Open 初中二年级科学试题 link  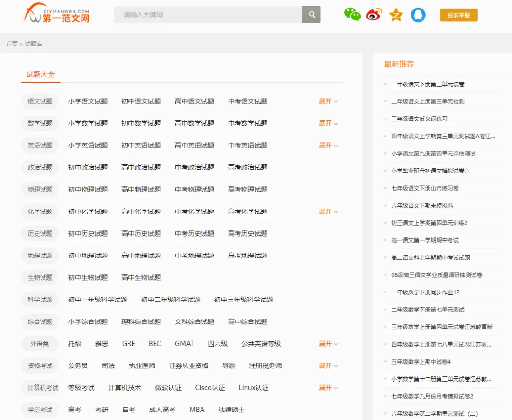pyautogui.click(x=171, y=300)
